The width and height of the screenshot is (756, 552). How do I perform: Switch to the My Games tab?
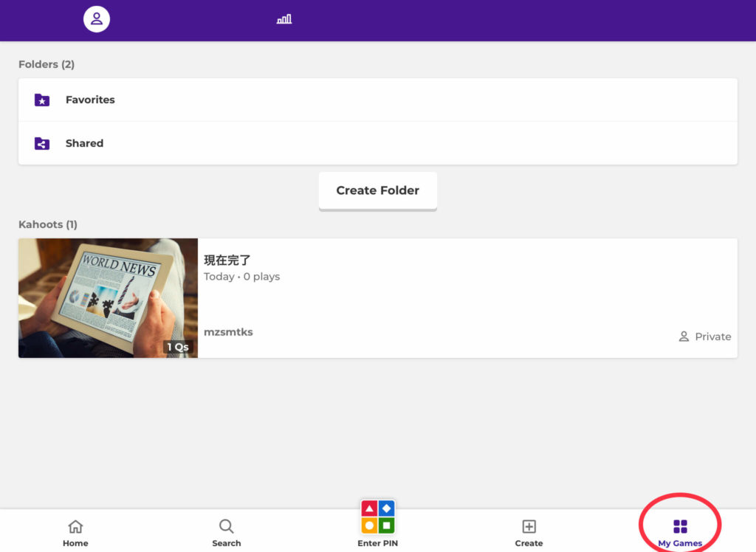click(x=680, y=533)
